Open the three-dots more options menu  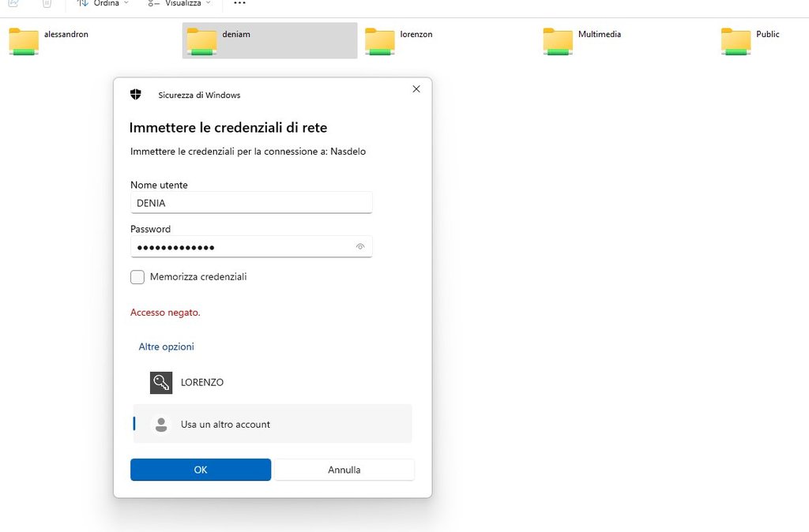(x=239, y=3)
